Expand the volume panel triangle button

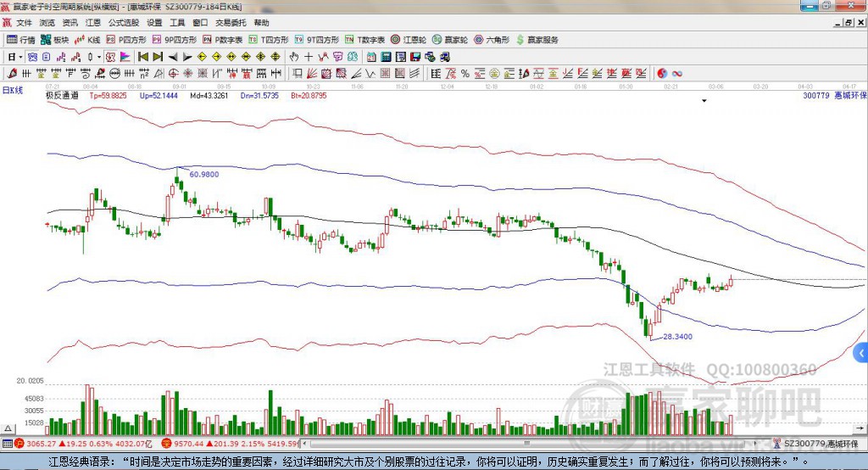pos(8,428)
